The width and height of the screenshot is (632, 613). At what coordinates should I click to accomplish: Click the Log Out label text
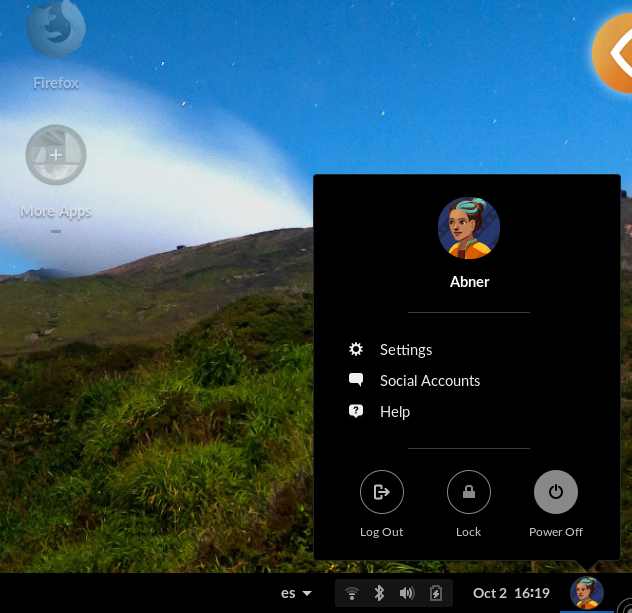coord(381,532)
